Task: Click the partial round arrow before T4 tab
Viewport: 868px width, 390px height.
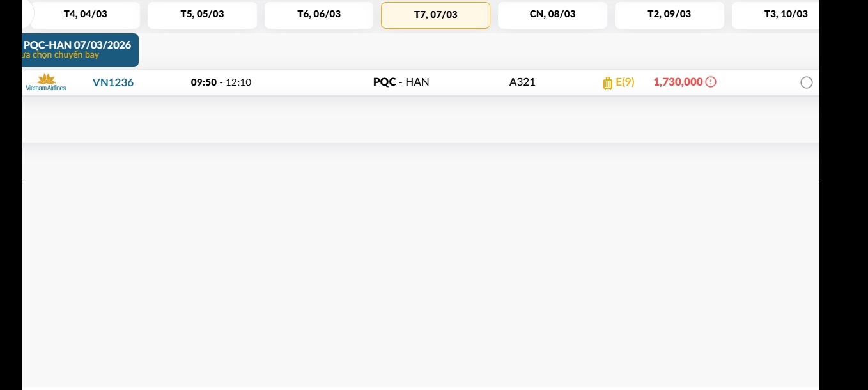Action: [x=27, y=14]
